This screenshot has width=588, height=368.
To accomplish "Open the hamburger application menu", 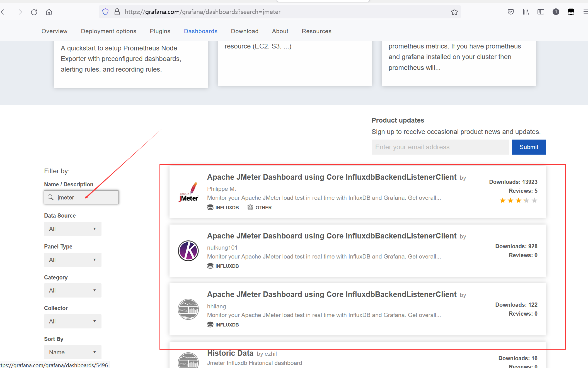I will click(x=585, y=12).
